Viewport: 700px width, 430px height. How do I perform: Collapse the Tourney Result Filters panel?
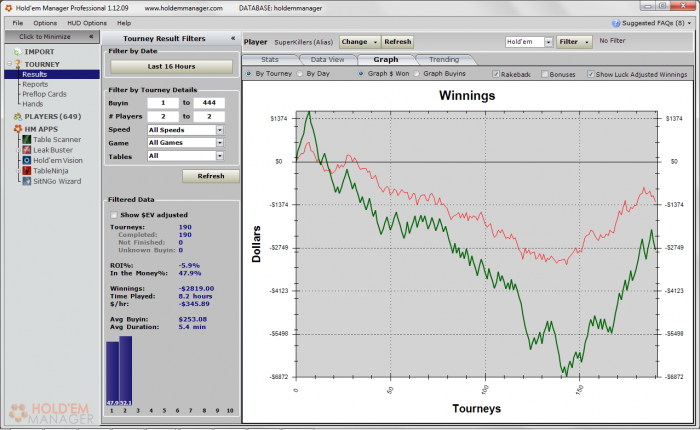coord(233,38)
